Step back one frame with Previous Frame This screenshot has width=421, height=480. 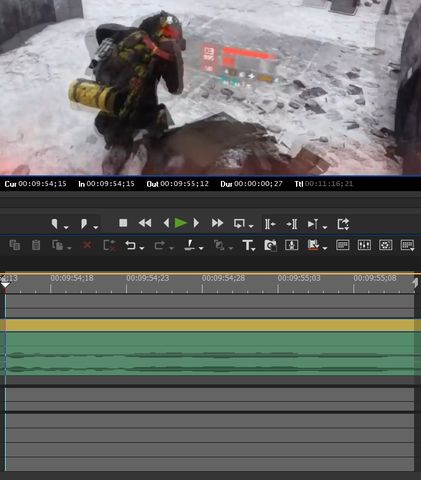point(166,223)
